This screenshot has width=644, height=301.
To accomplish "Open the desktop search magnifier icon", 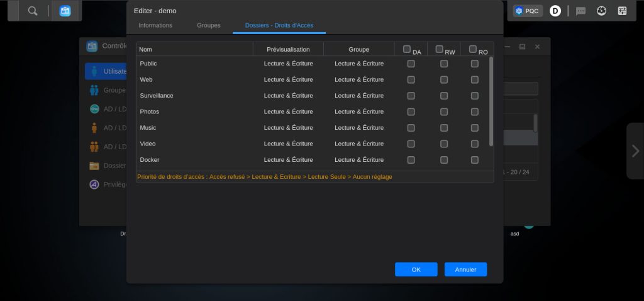I will (x=33, y=11).
